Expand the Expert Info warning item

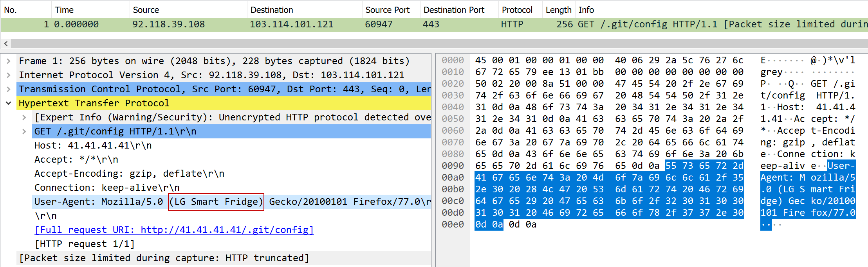point(24,117)
